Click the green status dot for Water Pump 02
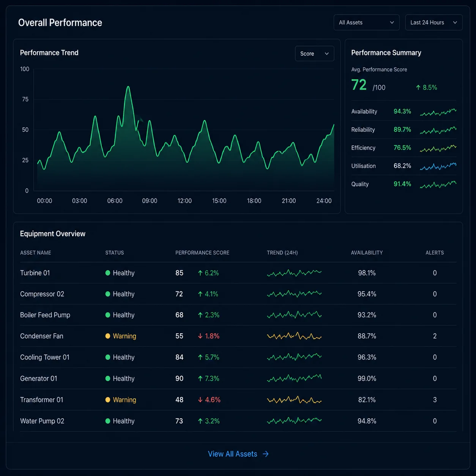 coord(108,421)
